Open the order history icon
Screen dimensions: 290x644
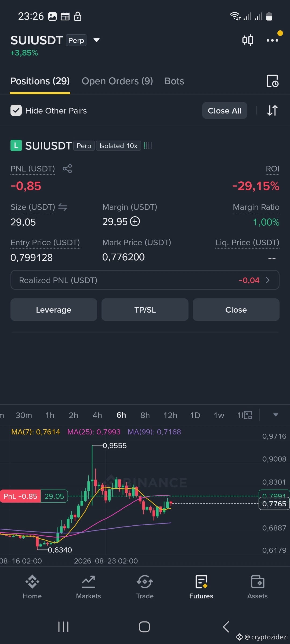[x=273, y=81]
